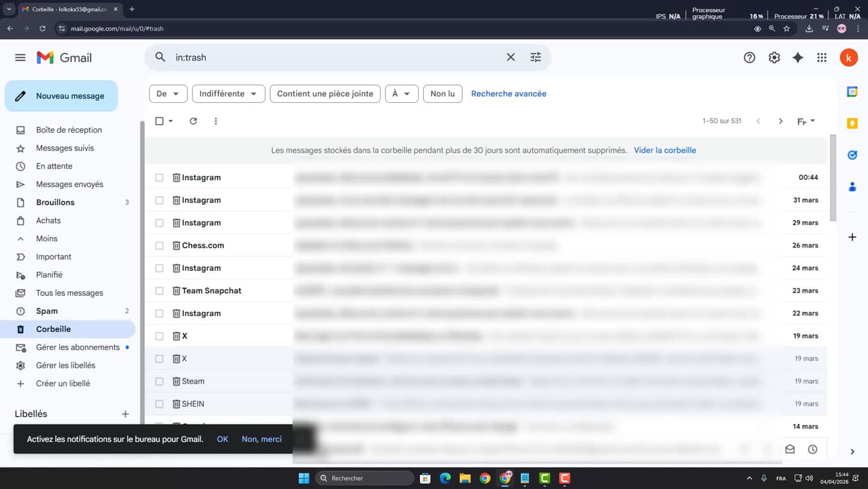868x489 pixels.
Task: Open Messages envoyés folder
Action: (68, 184)
